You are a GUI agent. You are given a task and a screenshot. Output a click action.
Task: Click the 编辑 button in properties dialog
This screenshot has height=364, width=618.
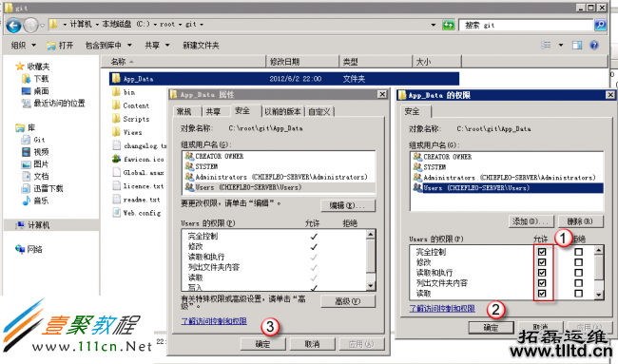pyautogui.click(x=347, y=205)
